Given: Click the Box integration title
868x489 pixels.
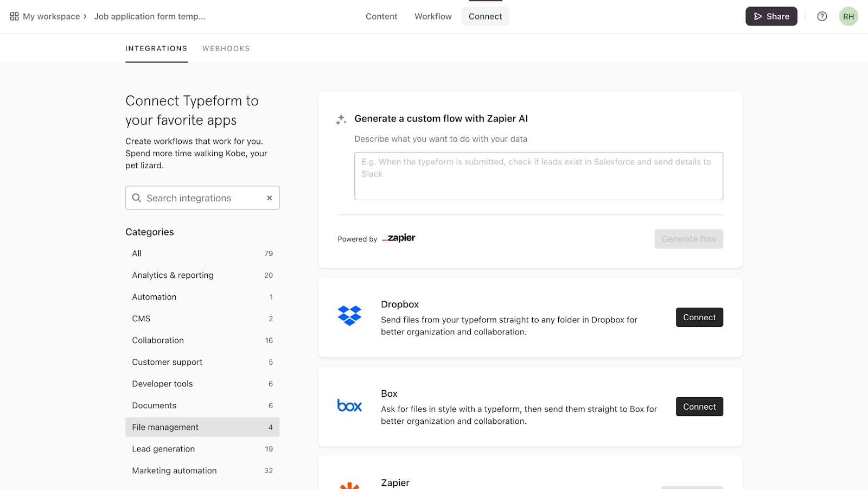Looking at the screenshot, I should point(389,393).
